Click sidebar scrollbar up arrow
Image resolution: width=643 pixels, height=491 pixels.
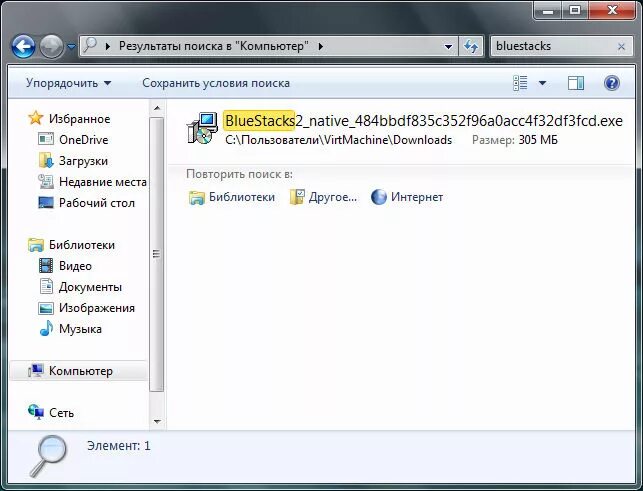[157, 108]
